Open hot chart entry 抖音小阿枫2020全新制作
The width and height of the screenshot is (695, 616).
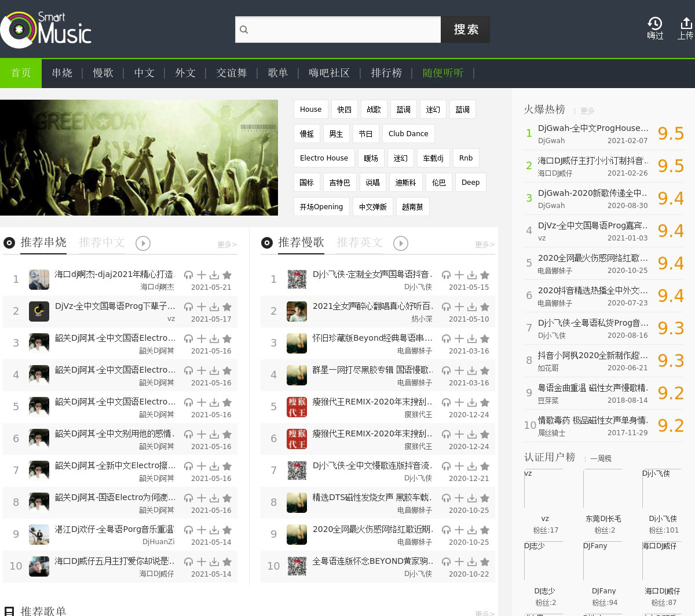(593, 355)
